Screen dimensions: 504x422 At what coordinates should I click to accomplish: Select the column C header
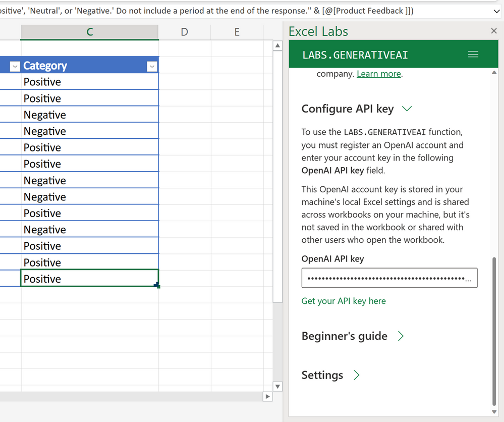pos(89,31)
